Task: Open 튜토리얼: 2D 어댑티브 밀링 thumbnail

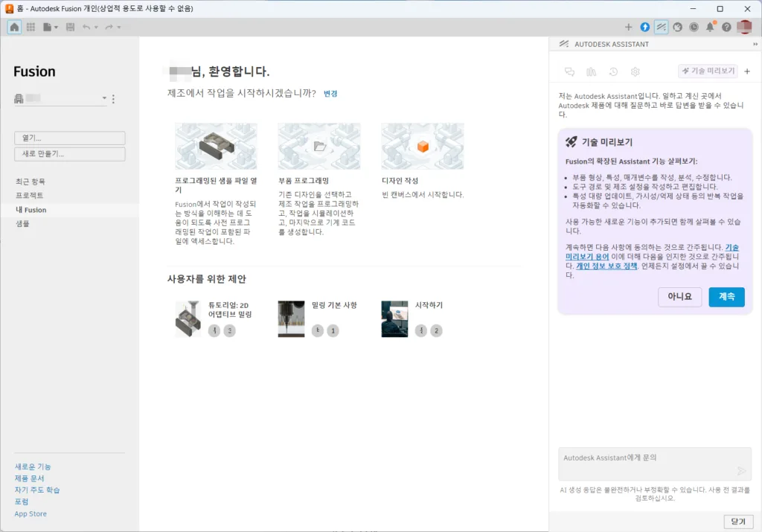Action: point(188,319)
